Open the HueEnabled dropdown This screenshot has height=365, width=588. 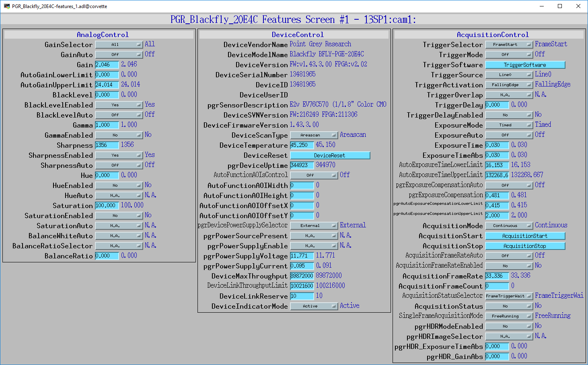(119, 186)
